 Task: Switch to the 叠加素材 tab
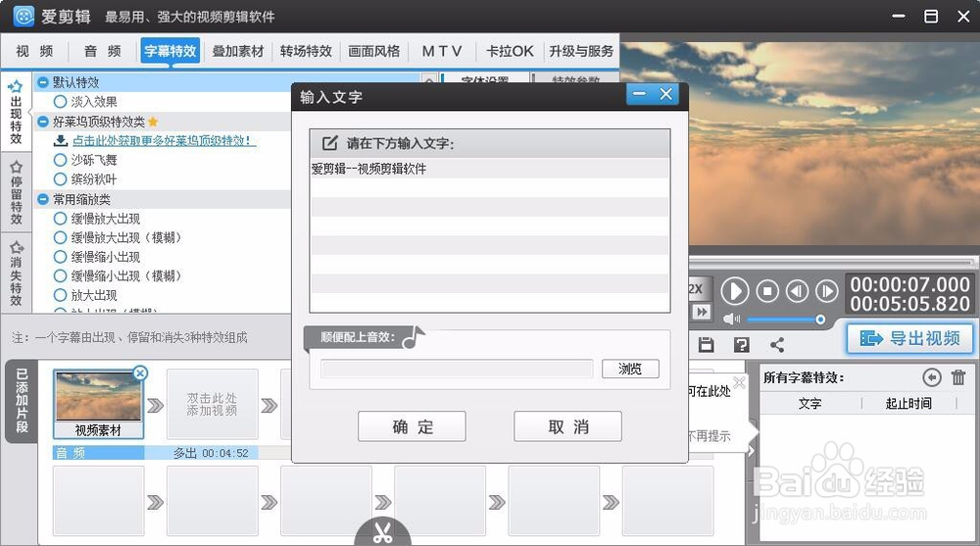click(x=237, y=51)
